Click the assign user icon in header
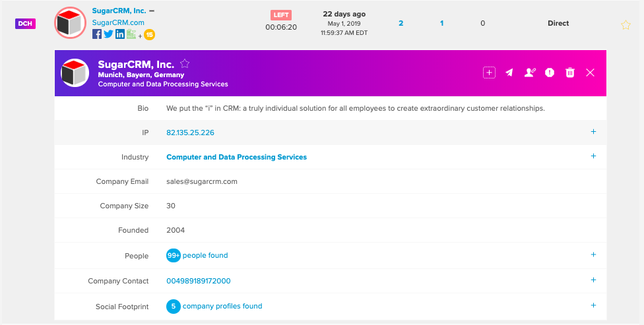The width and height of the screenshot is (644, 325). pos(529,73)
